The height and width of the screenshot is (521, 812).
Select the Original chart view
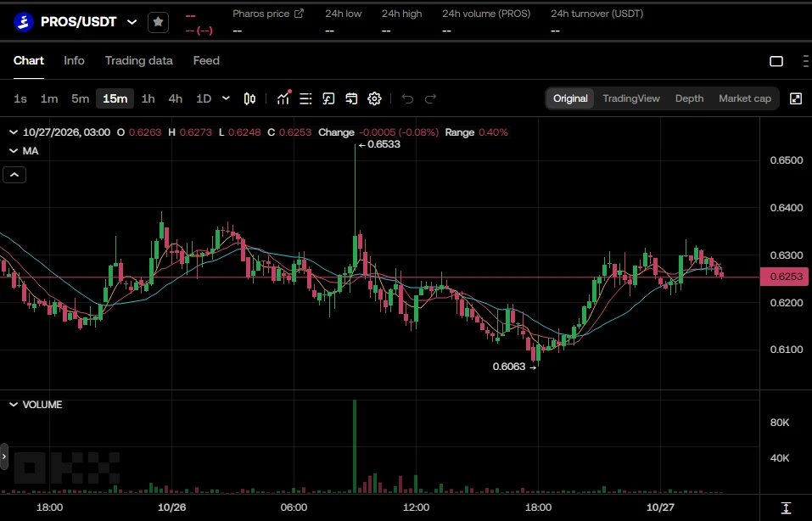pyautogui.click(x=570, y=98)
